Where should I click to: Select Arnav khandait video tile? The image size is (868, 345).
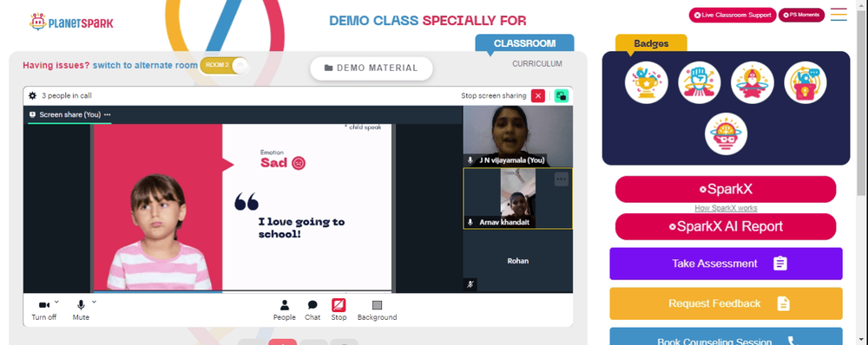tap(517, 199)
